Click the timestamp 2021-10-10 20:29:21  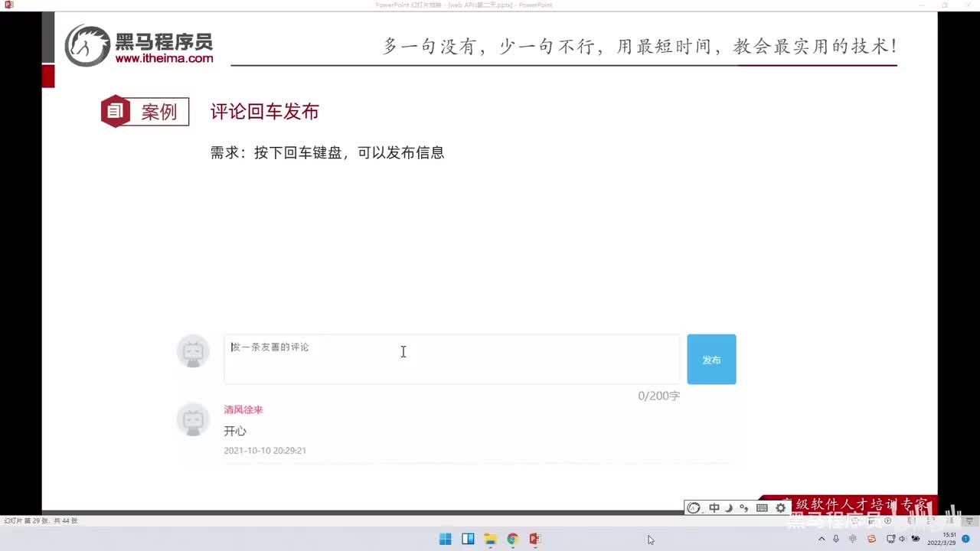[x=265, y=451]
